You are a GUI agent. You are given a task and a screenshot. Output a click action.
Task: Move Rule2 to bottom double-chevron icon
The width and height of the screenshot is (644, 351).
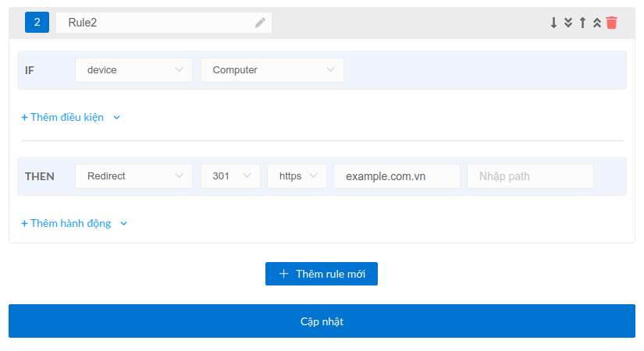pos(568,23)
